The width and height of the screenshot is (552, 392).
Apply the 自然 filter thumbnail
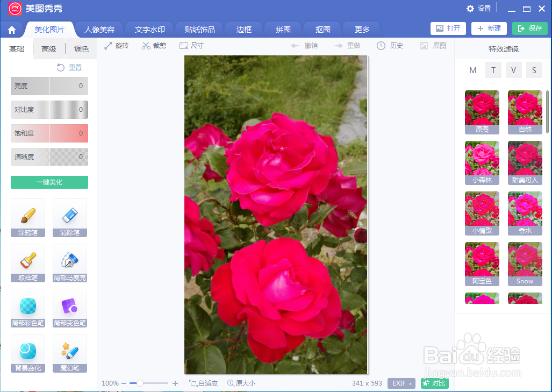coord(525,112)
